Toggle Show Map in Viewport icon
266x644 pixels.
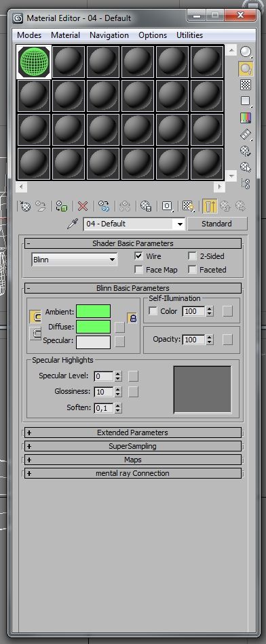click(x=188, y=206)
